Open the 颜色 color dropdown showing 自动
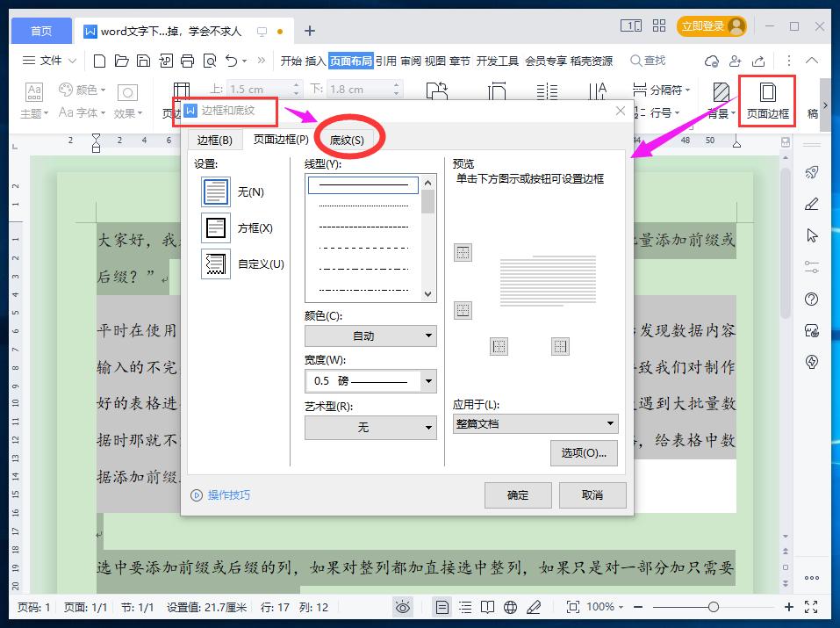This screenshot has width=840, height=628. point(370,336)
